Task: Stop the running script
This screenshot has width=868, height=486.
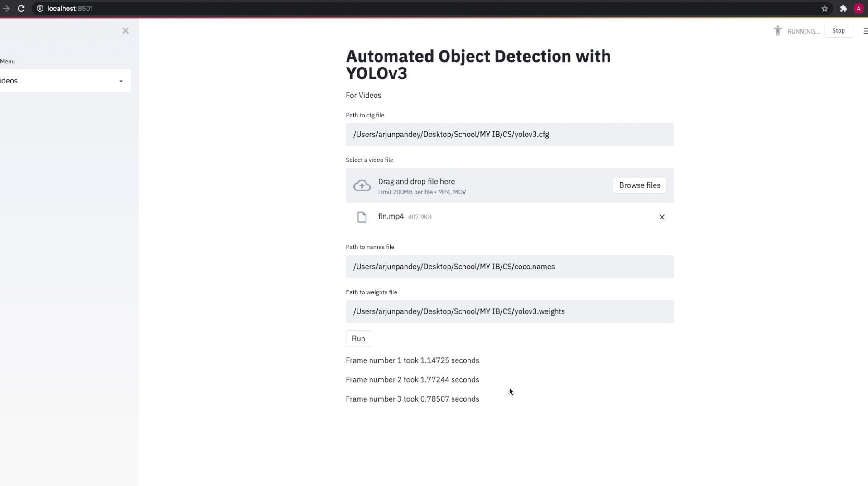Action: 838,31
